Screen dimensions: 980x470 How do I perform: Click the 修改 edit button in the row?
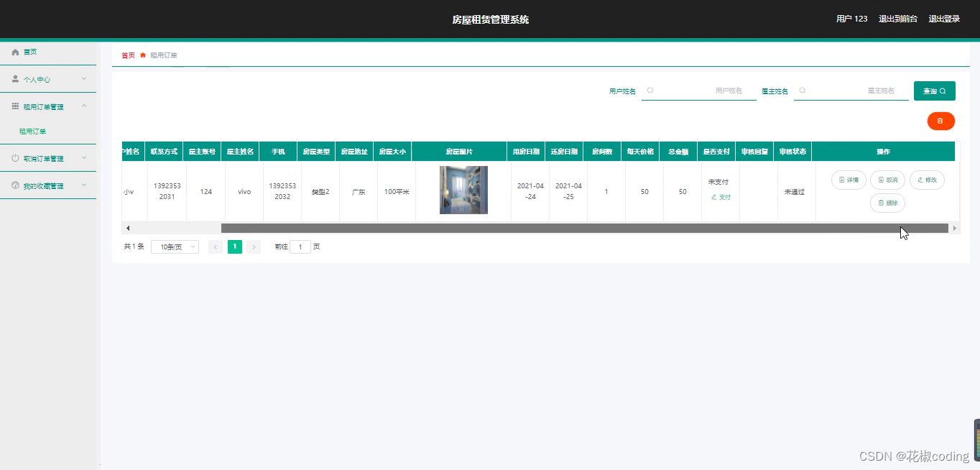[927, 180]
